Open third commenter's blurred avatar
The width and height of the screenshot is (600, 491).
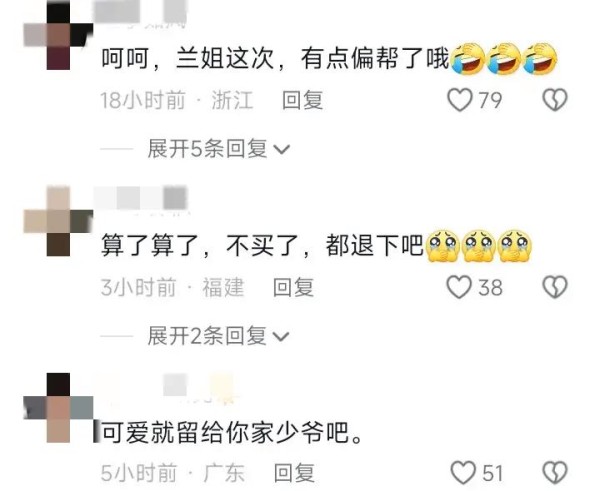(58, 408)
